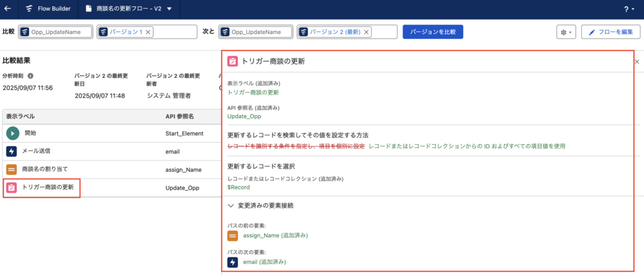
Task: Click the back arrow in top bar
Action: coord(8,9)
